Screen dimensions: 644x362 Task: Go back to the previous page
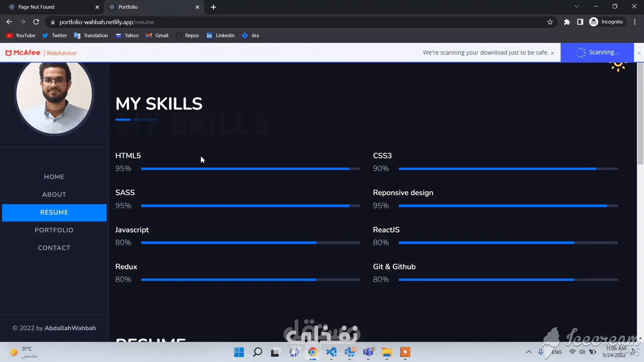tap(9, 22)
